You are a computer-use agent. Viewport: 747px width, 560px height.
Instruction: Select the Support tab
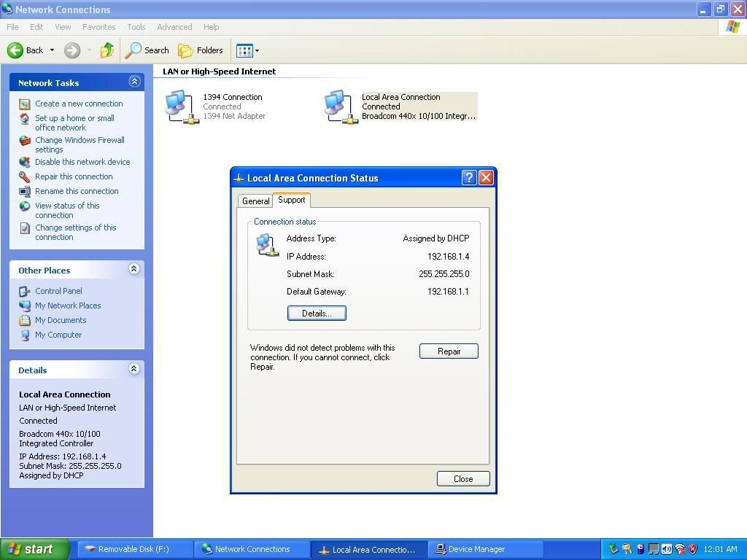pyautogui.click(x=292, y=200)
